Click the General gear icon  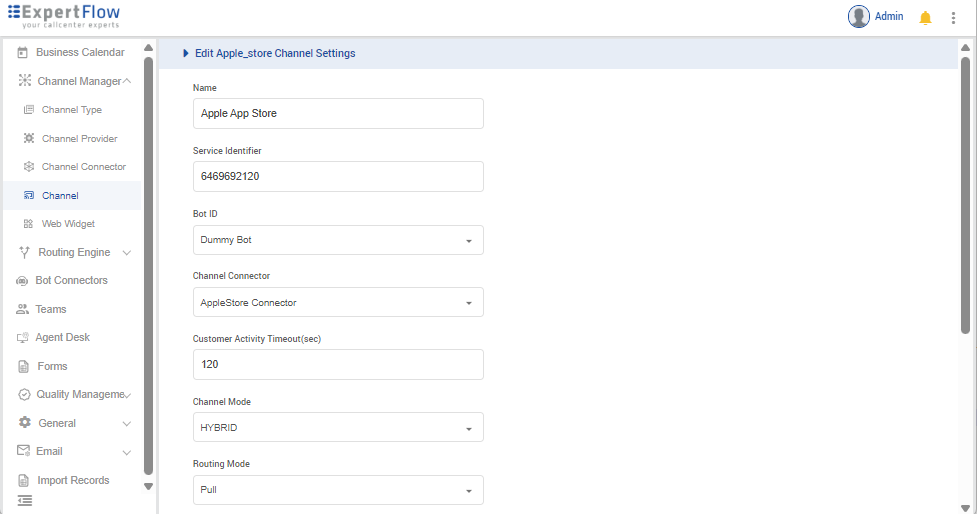point(24,422)
